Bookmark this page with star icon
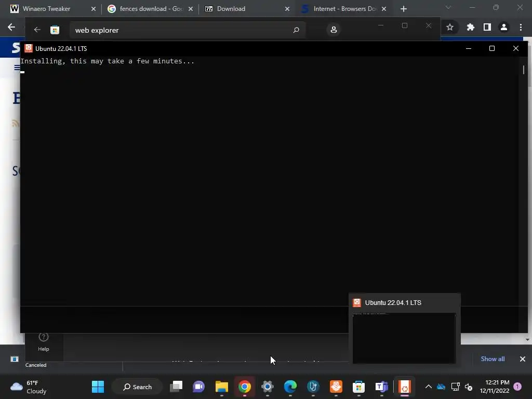Screen dimensions: 532x399 [450, 27]
